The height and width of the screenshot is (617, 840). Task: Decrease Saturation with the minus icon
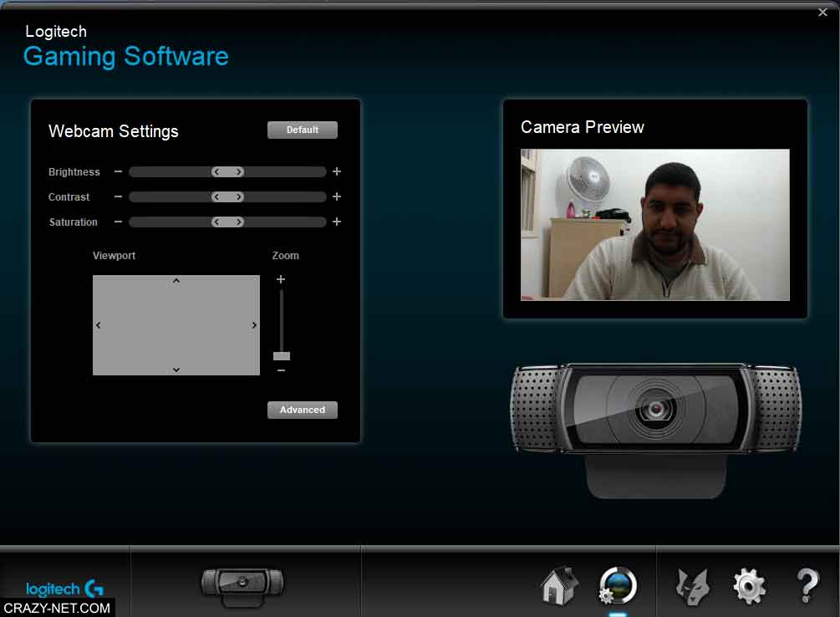[118, 222]
